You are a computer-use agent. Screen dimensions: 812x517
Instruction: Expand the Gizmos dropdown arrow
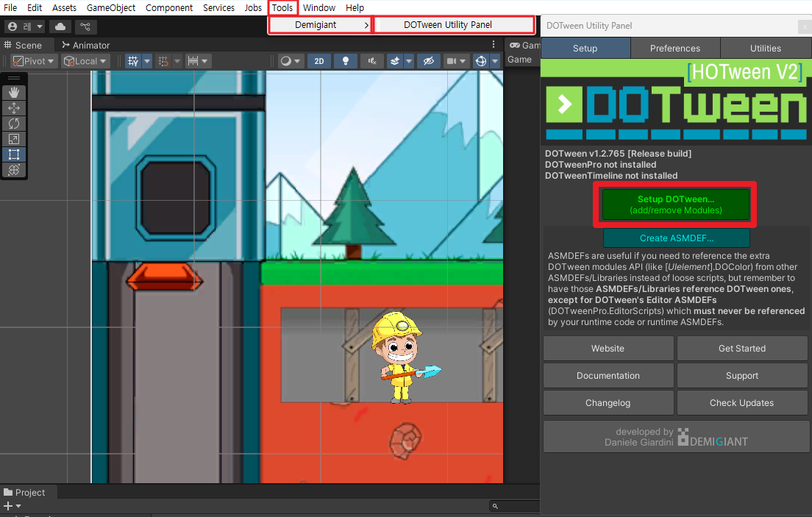pos(495,61)
